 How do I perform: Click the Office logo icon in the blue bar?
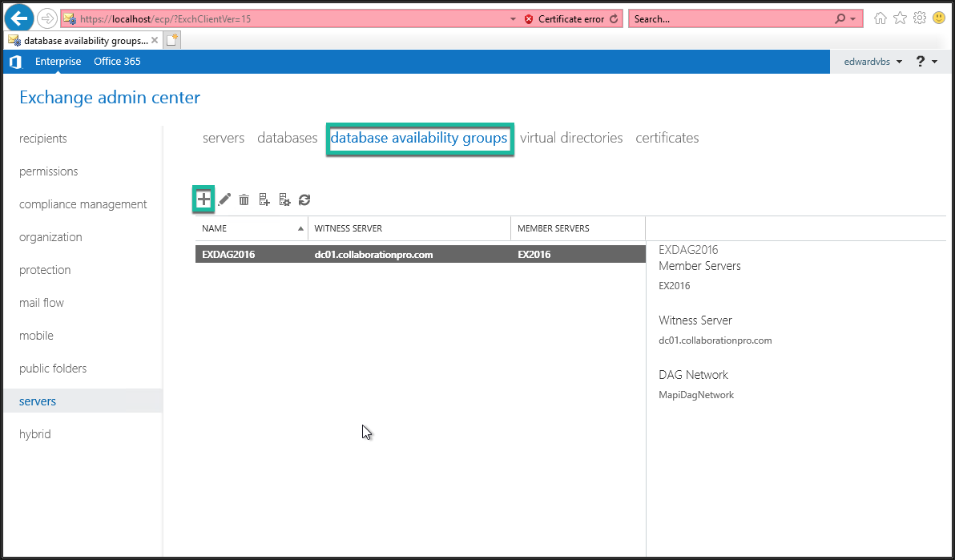point(16,62)
